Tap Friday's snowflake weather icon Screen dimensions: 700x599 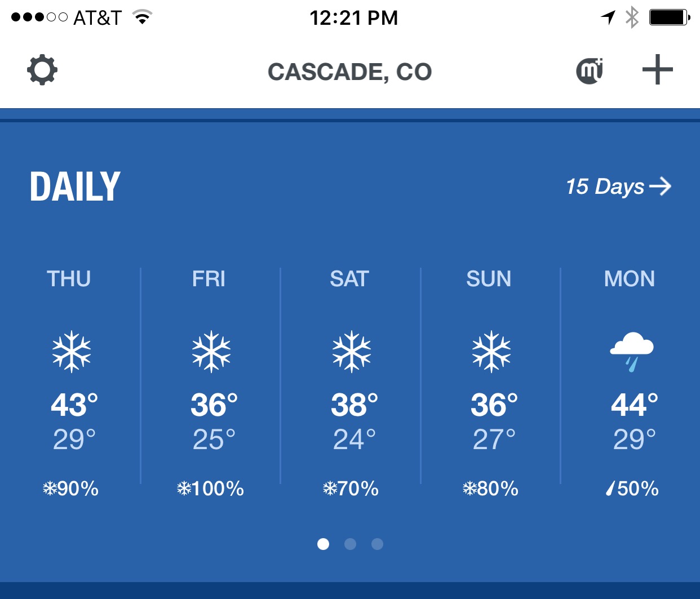click(x=211, y=352)
